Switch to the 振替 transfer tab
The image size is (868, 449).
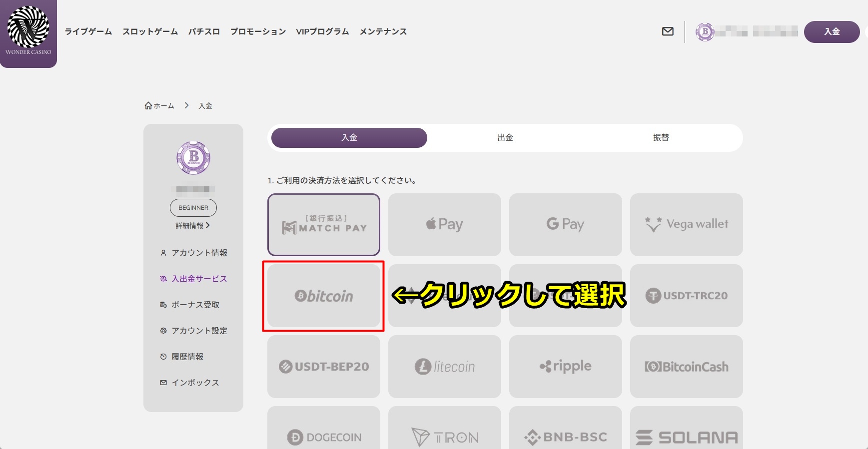[661, 138]
